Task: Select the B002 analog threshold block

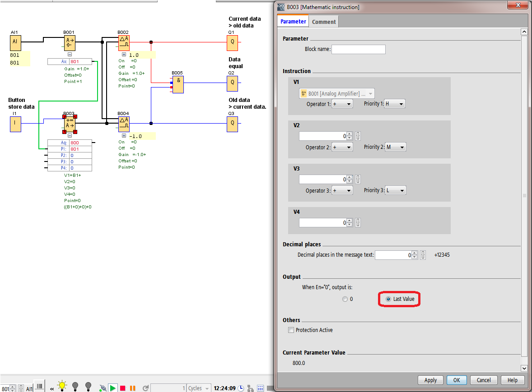Action: 124,43
